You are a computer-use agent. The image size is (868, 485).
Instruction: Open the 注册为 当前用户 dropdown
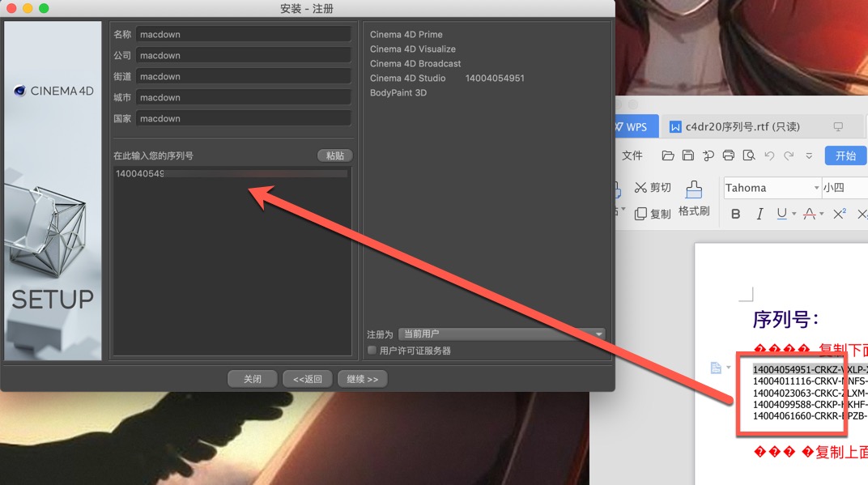(x=501, y=334)
